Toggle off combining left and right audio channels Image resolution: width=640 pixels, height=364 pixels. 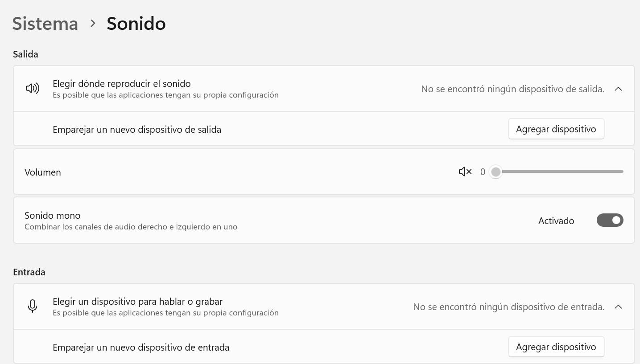(610, 220)
